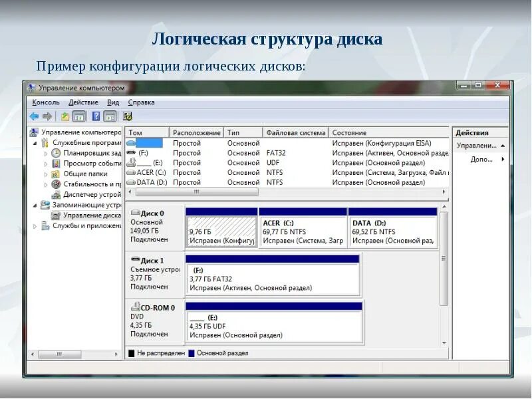The image size is (532, 399).
Task: Collapse the Управлени... actions section arrow
Action: click(x=503, y=146)
